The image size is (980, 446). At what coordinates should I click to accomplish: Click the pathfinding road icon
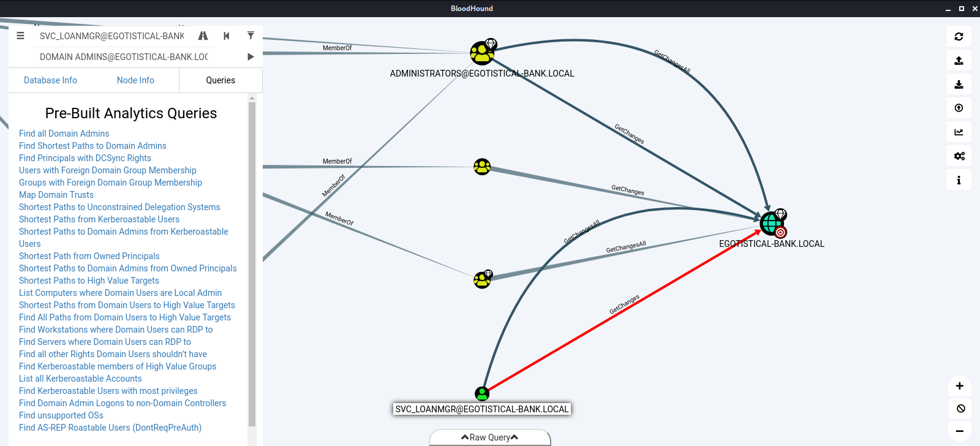[x=203, y=36]
